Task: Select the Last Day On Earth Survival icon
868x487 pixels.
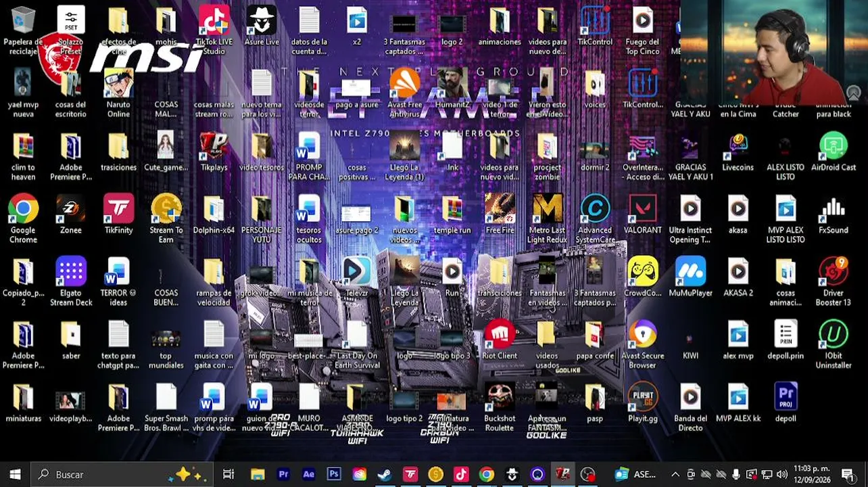Action: pos(356,345)
